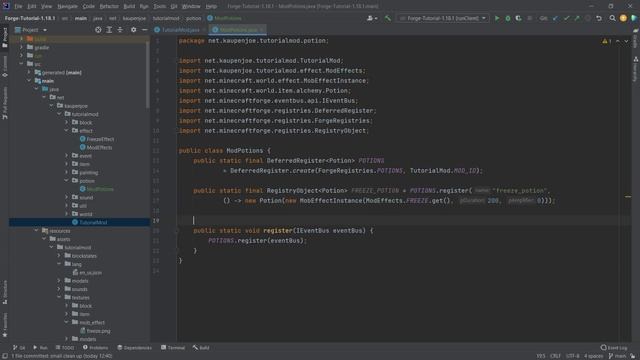Open the user account icon dropdown
The image size is (640, 360).
coord(372,18)
